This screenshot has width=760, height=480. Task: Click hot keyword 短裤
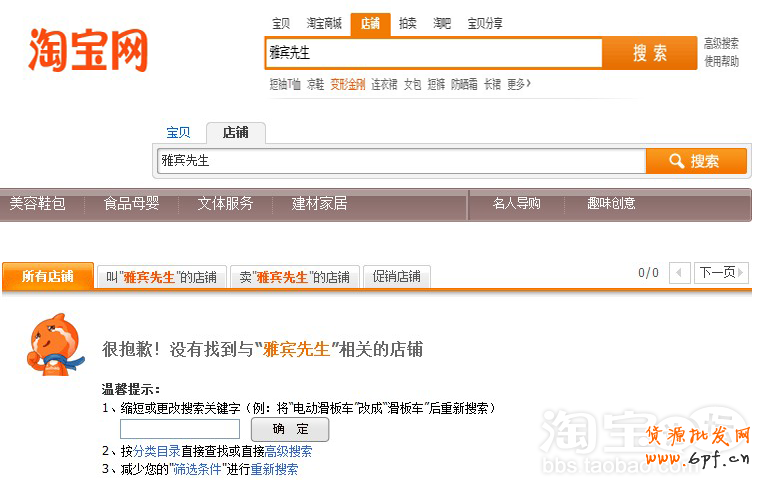[436, 84]
